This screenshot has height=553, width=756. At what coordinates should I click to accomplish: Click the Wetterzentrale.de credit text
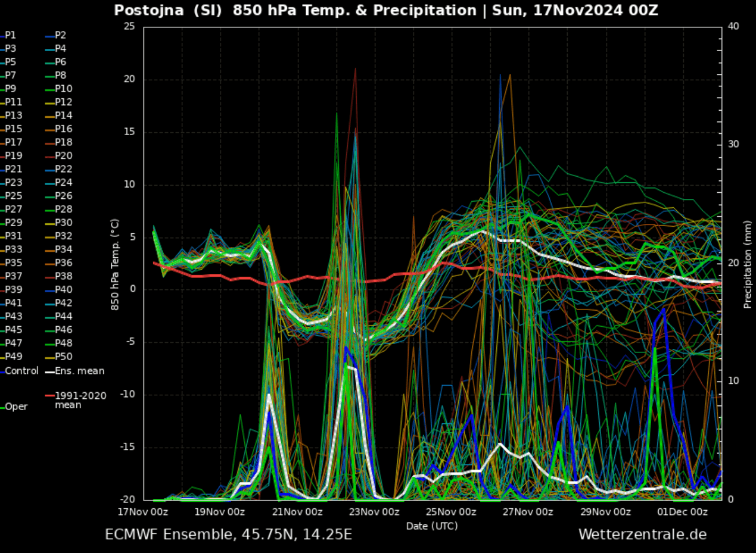click(x=642, y=535)
